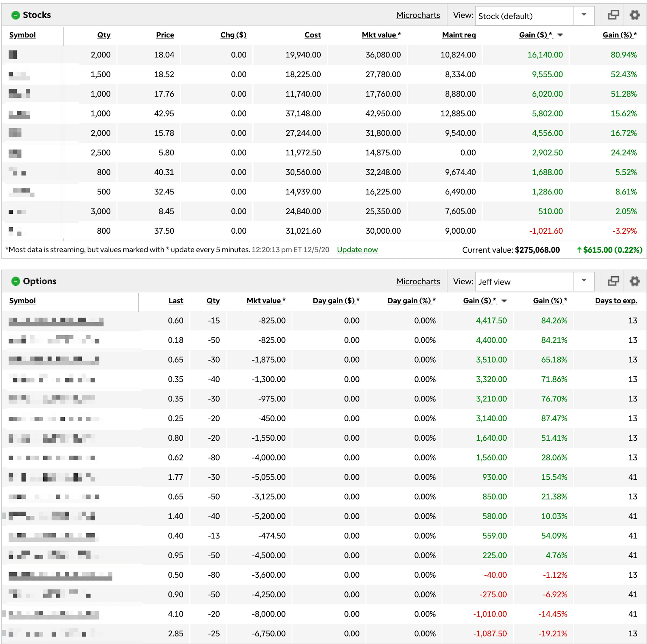Click Current value $275,068.00
Image resolution: width=647 pixels, height=644 pixels.
point(511,250)
